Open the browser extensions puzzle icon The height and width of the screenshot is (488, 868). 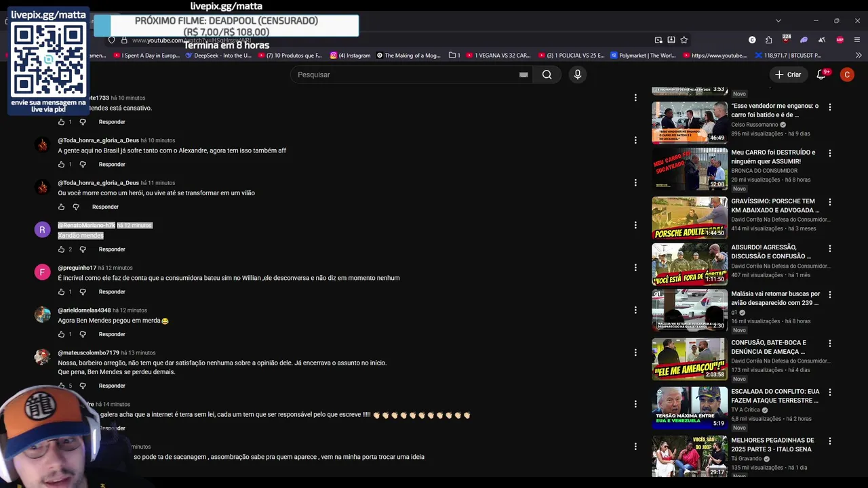(768, 40)
